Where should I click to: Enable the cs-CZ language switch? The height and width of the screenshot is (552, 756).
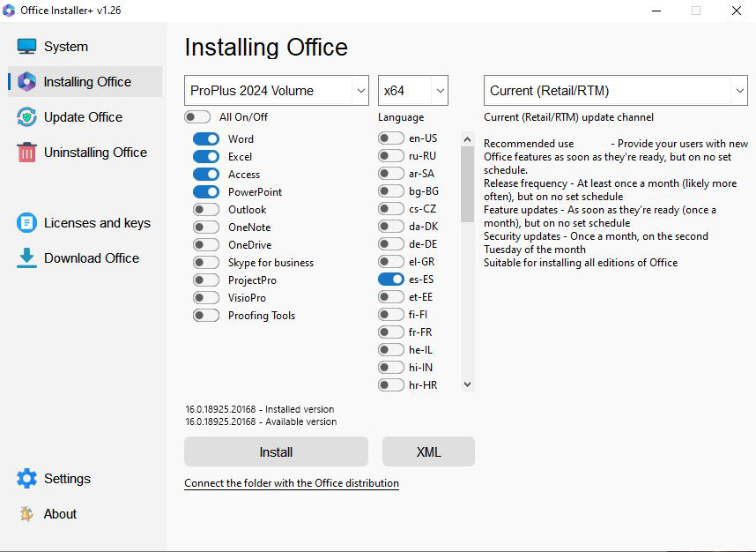pyautogui.click(x=391, y=208)
